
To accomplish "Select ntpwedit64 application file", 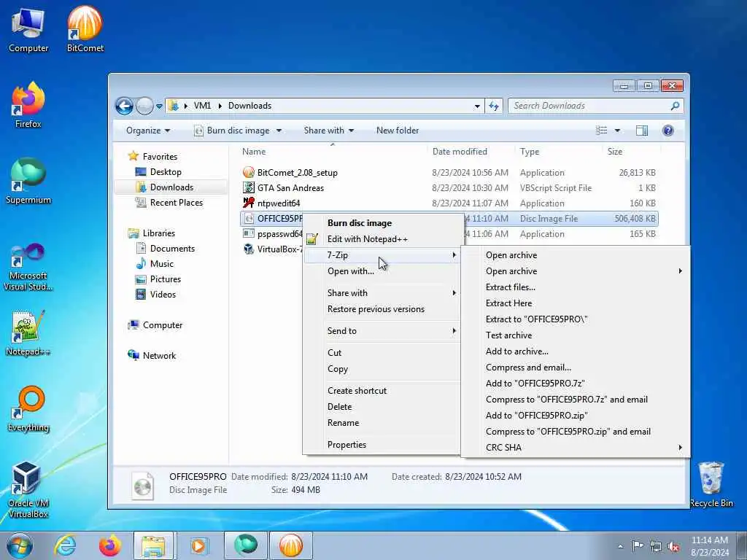I will [279, 203].
